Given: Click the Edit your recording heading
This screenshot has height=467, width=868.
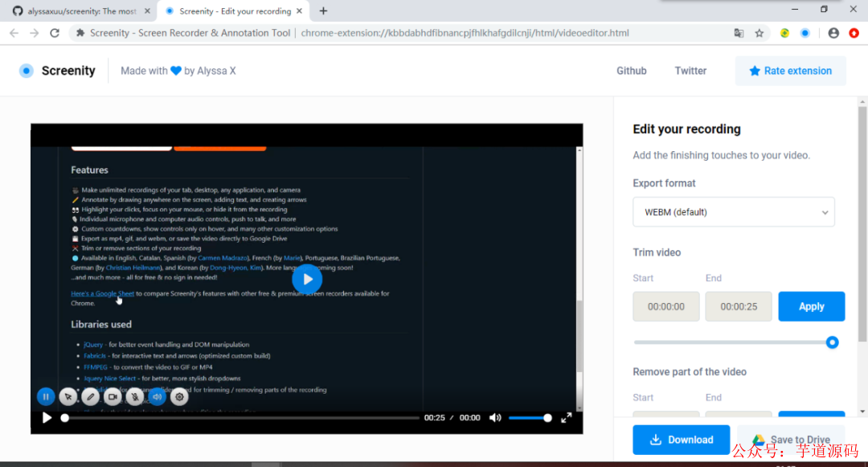Looking at the screenshot, I should tap(686, 129).
